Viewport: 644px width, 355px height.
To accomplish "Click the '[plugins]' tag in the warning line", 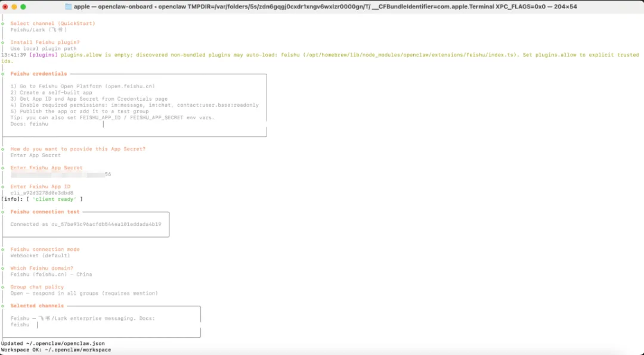I will [43, 55].
